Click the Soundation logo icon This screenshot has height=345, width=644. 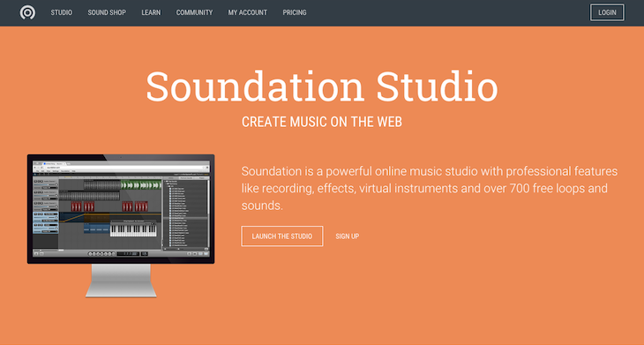click(x=27, y=12)
